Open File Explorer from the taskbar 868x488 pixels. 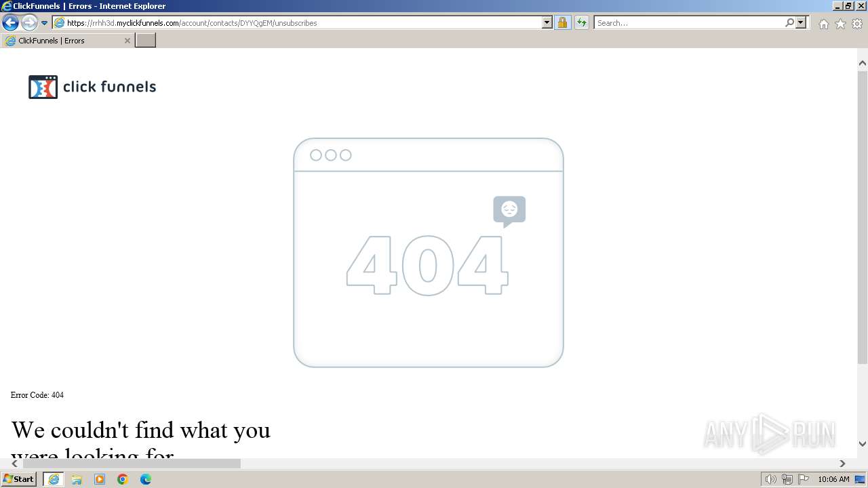pyautogui.click(x=77, y=479)
